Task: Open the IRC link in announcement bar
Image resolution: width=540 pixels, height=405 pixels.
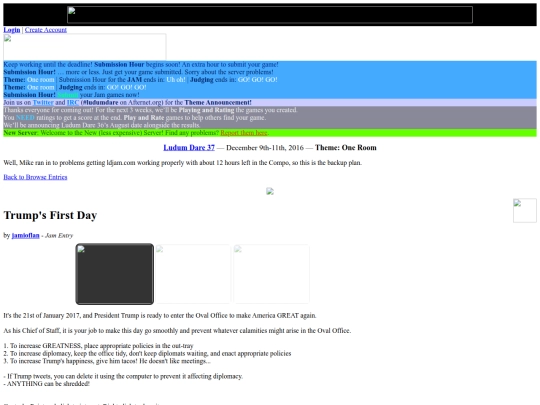Action: click(x=73, y=103)
